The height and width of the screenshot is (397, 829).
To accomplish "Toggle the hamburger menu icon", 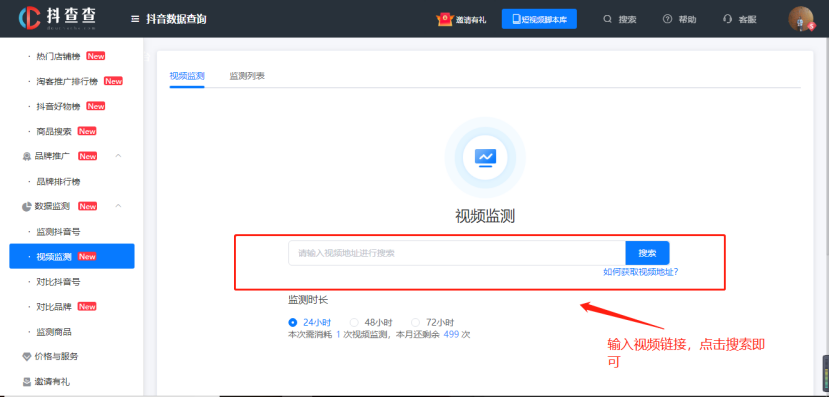I will pos(135,20).
